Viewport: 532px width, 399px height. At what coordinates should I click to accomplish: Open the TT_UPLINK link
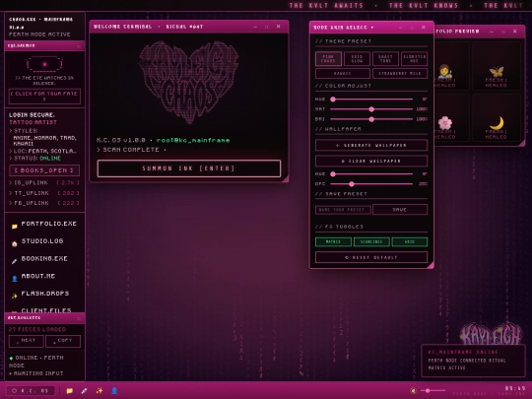pyautogui.click(x=44, y=193)
